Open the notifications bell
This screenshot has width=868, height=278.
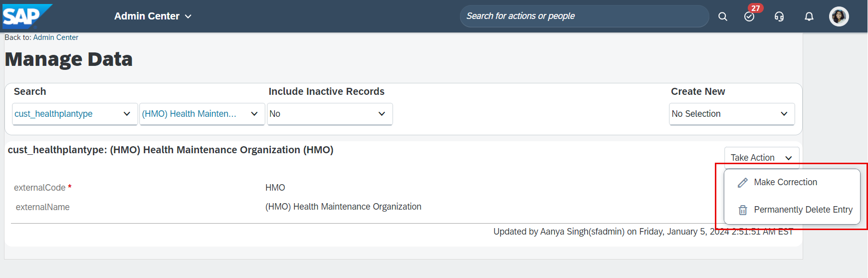point(809,16)
